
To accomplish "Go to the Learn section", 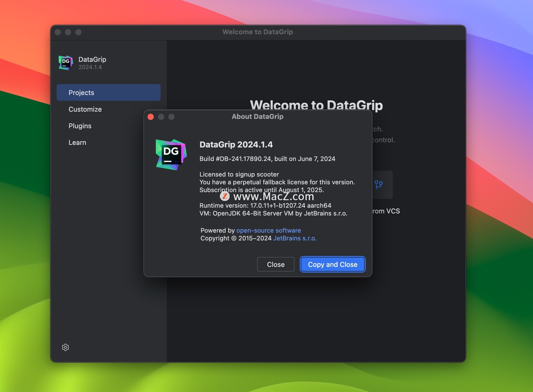I will point(77,142).
